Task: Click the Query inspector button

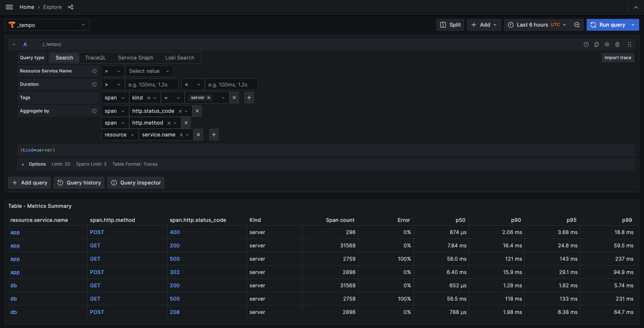Action: click(136, 183)
